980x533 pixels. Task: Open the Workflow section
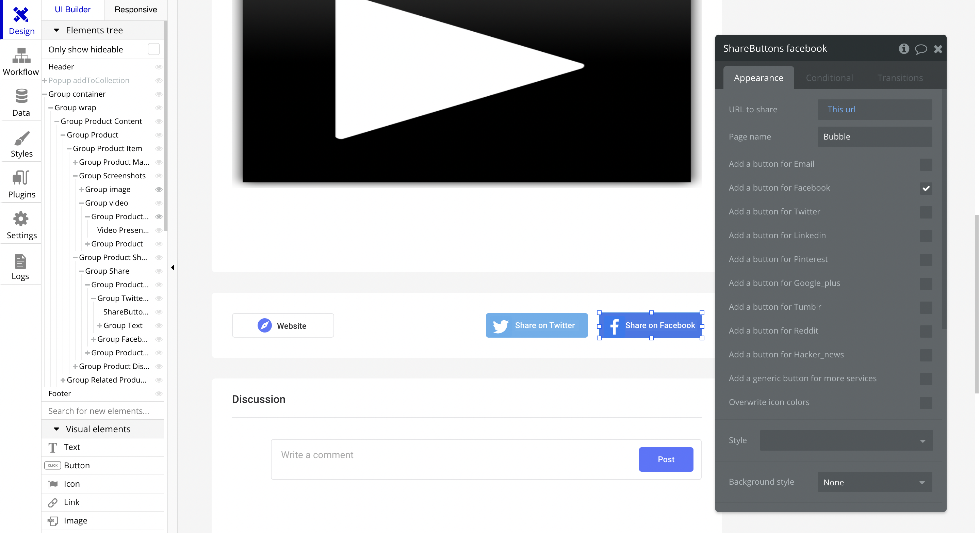coord(21,62)
